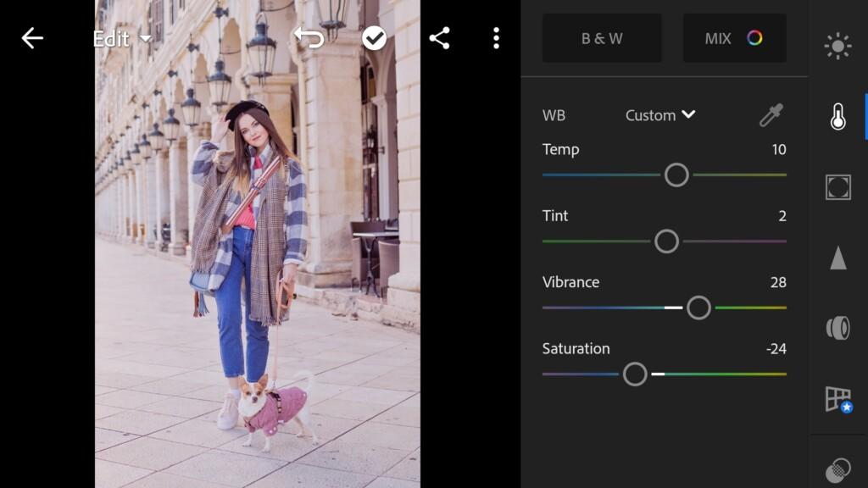The width and height of the screenshot is (868, 488).
Task: Click the Temp value 10
Action: pyautogui.click(x=779, y=149)
